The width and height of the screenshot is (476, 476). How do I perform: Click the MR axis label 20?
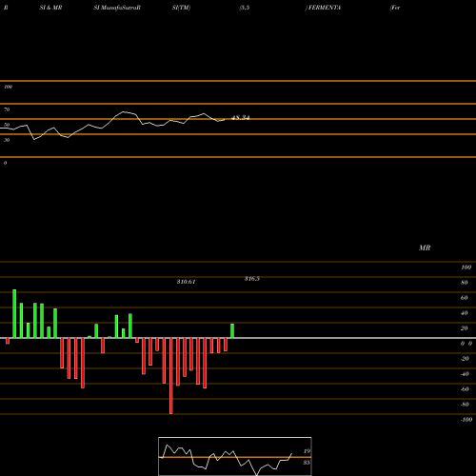point(465,328)
